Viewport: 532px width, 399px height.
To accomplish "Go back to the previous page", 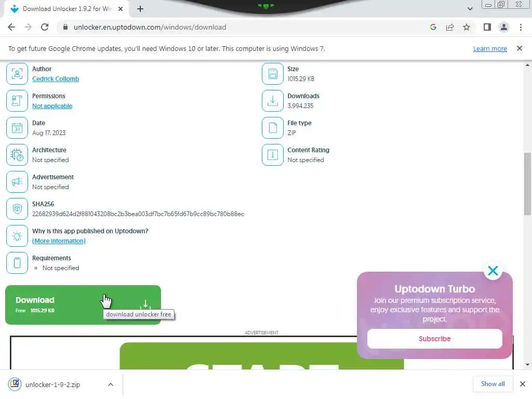I will point(11,27).
